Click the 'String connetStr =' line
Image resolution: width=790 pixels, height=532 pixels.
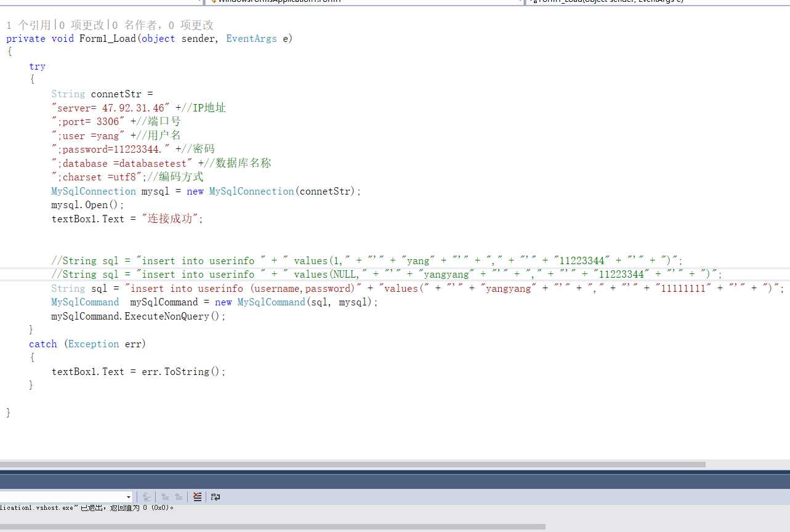(102, 94)
